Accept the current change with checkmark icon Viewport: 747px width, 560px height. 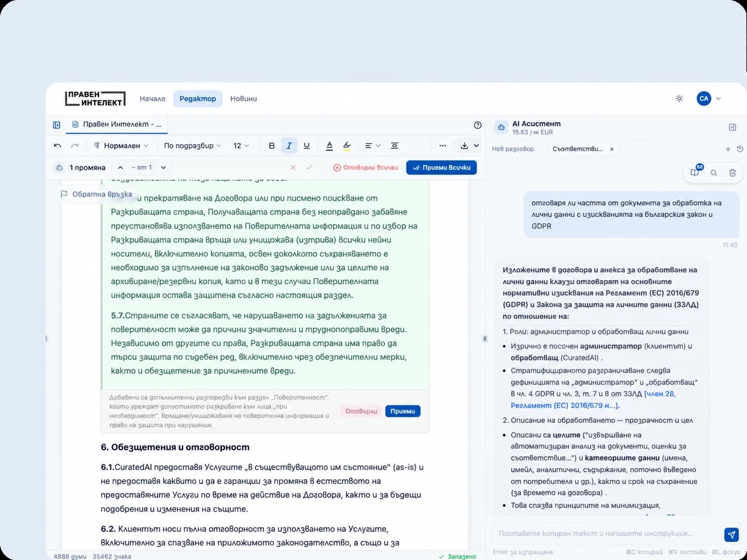coord(309,168)
